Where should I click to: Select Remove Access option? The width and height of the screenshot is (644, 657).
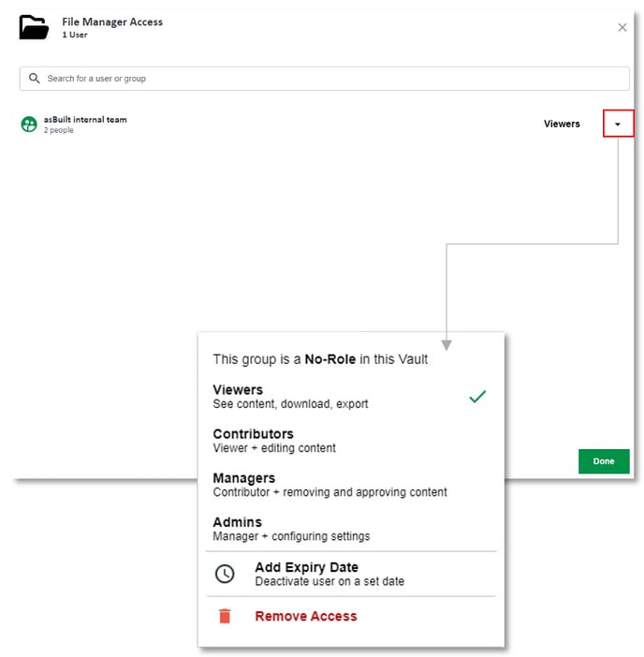[350, 616]
